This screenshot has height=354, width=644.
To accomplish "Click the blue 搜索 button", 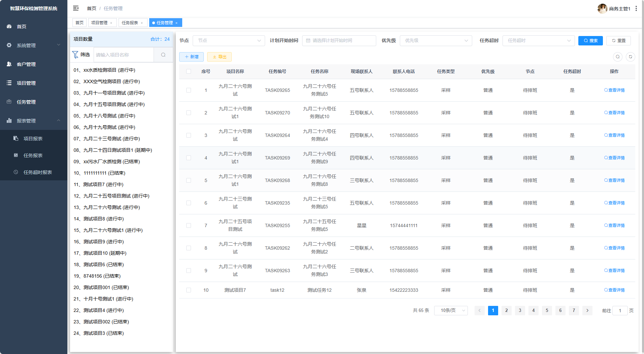I will (590, 40).
